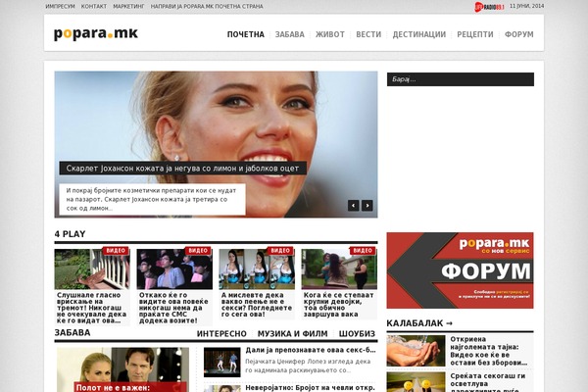Image resolution: width=588 pixels, height=392 pixels.
Task: Click the popara.mk site logo
Action: point(96,34)
